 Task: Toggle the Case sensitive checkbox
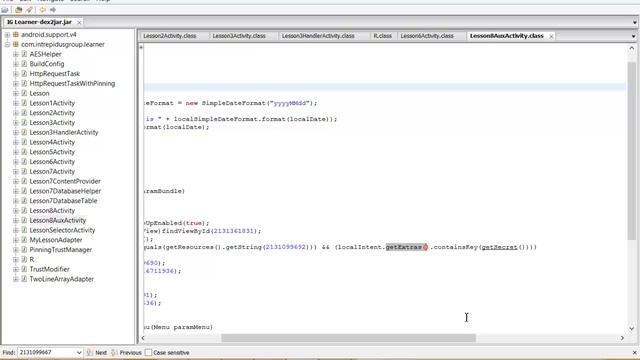coord(148,352)
